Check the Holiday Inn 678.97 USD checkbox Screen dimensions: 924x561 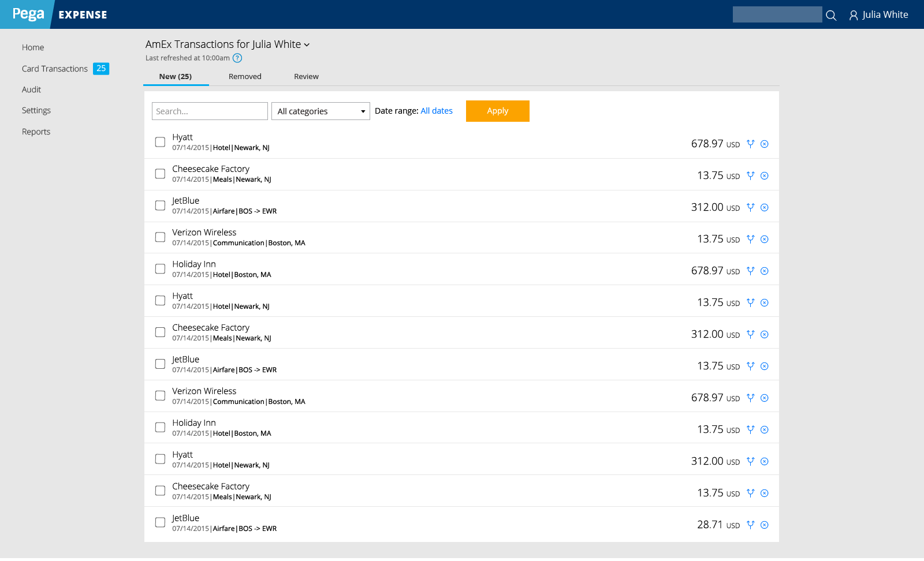pos(160,269)
